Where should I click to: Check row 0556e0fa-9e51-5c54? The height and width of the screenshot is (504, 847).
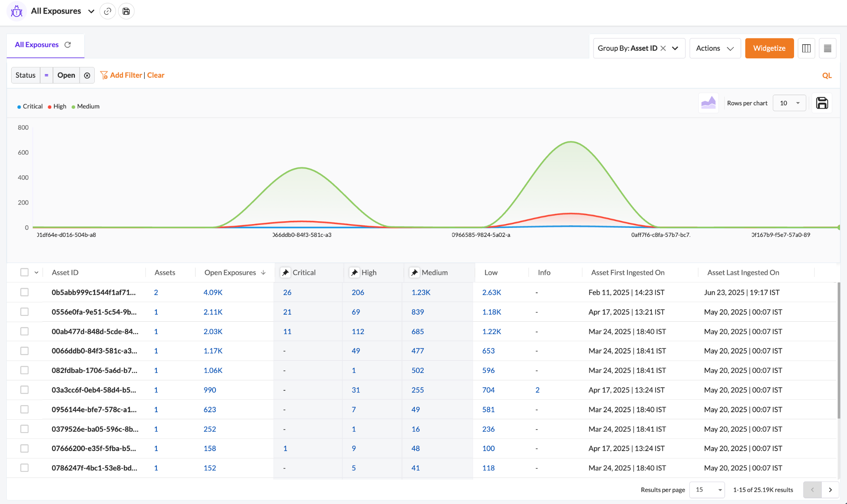[x=24, y=312]
